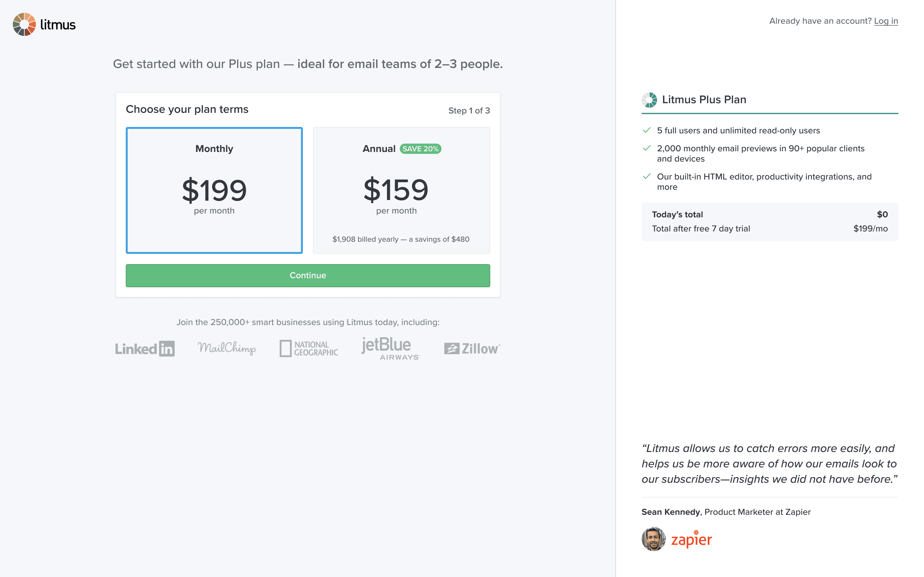This screenshot has width=924, height=577.
Task: Click the National Geographic logo
Action: (309, 348)
